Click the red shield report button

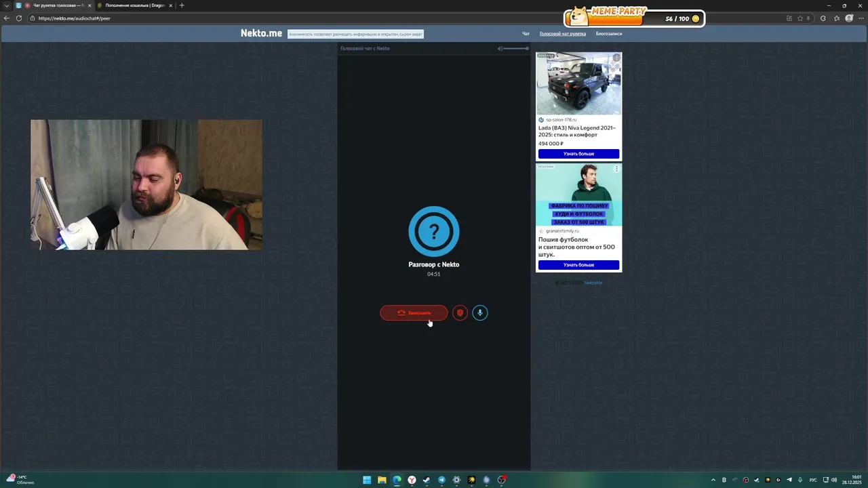point(460,312)
